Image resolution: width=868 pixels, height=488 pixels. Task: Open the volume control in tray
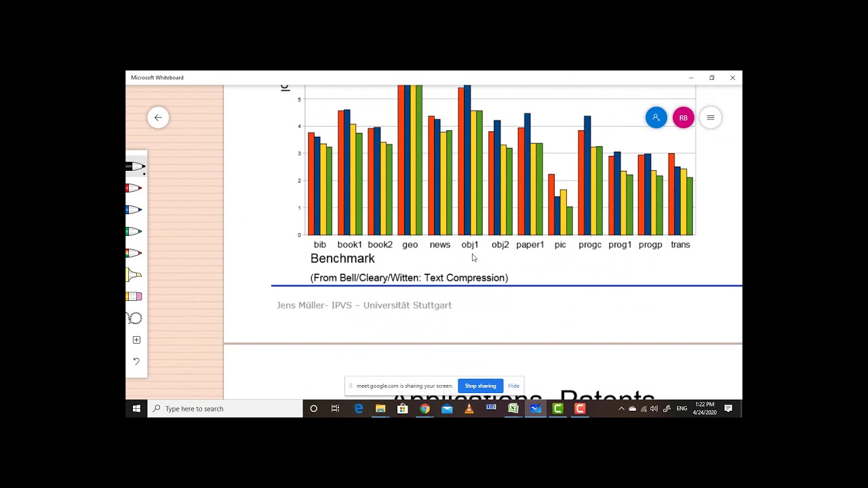(x=654, y=409)
